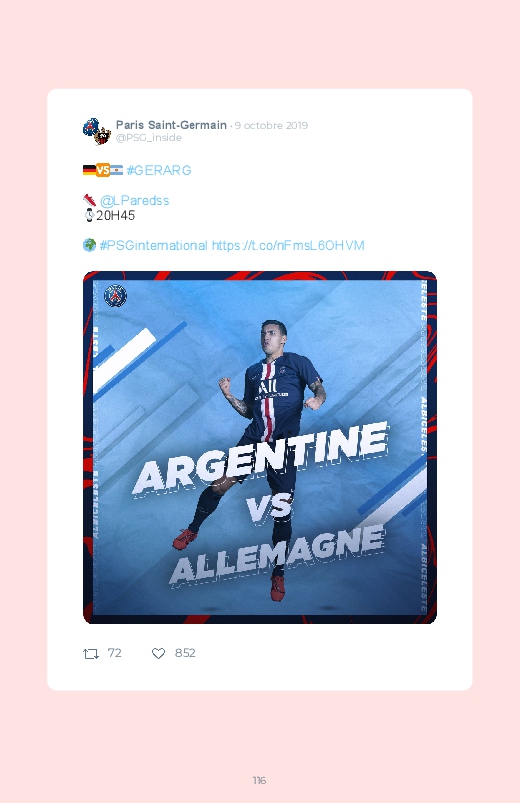
Task: Open the #PSGinternational hashtag
Action: point(154,245)
